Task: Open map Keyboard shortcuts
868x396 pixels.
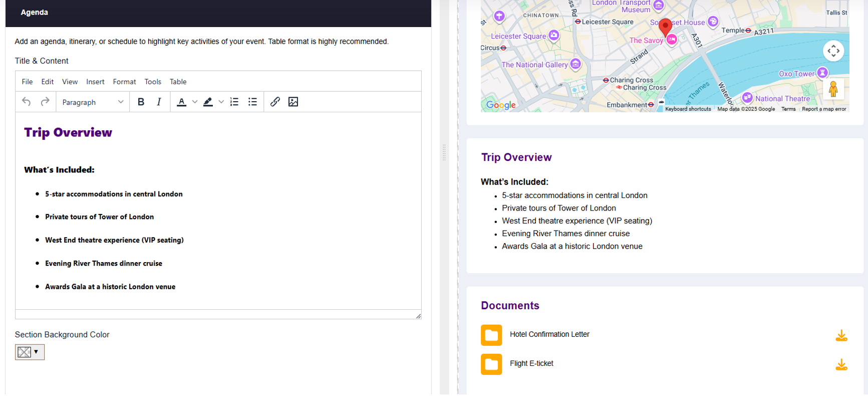Action: pyautogui.click(x=688, y=109)
